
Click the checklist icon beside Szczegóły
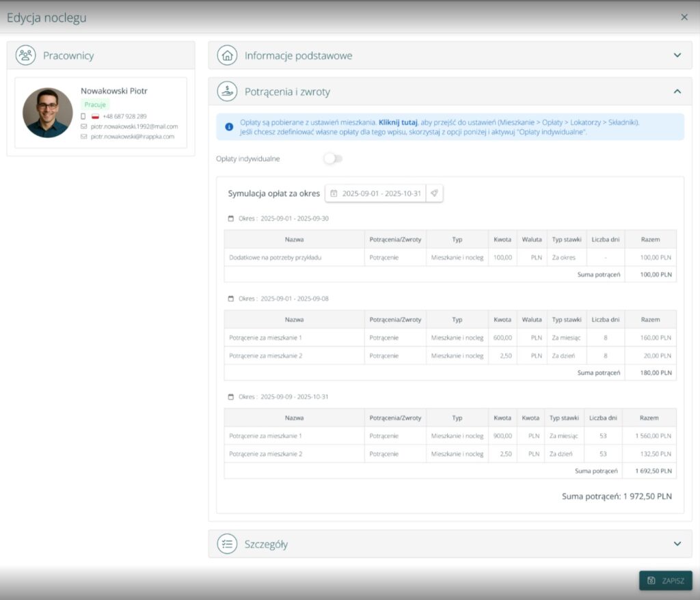coord(227,544)
